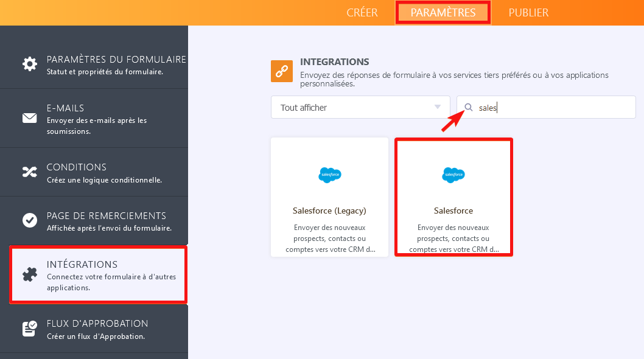Click the puzzle piece Intégrations icon
644x359 pixels.
pyautogui.click(x=30, y=274)
